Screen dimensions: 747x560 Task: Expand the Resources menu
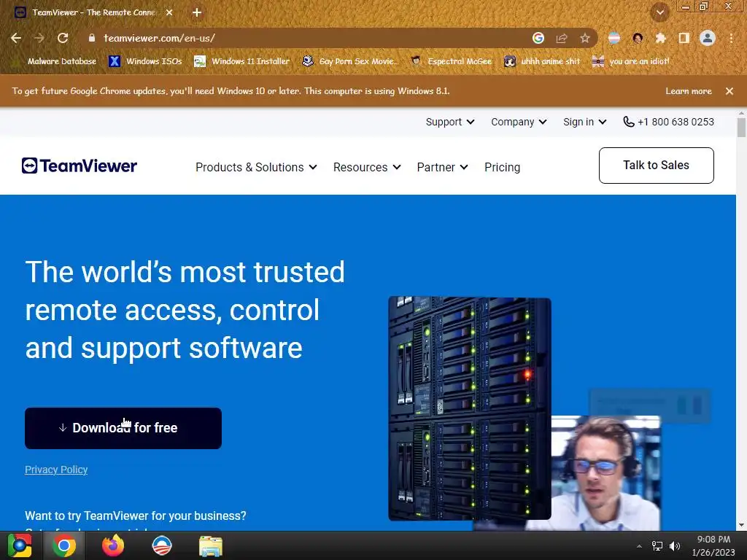point(367,167)
